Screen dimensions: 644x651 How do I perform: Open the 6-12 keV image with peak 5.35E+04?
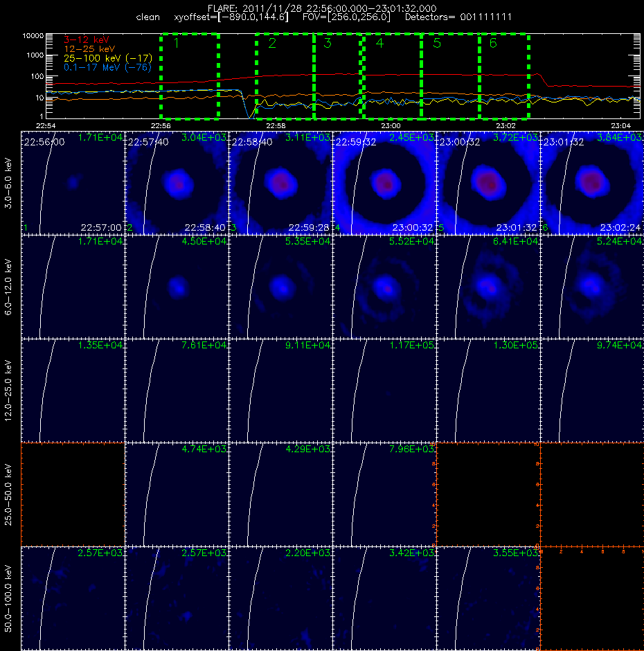280,287
